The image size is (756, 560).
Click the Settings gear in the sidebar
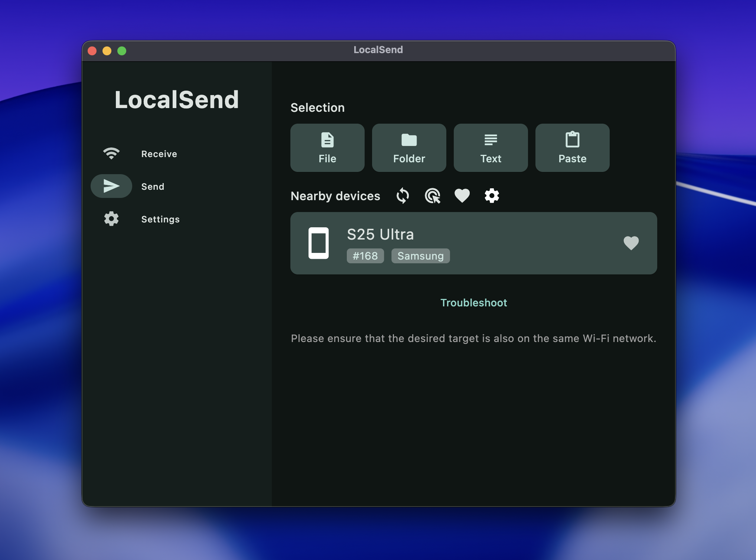111,219
